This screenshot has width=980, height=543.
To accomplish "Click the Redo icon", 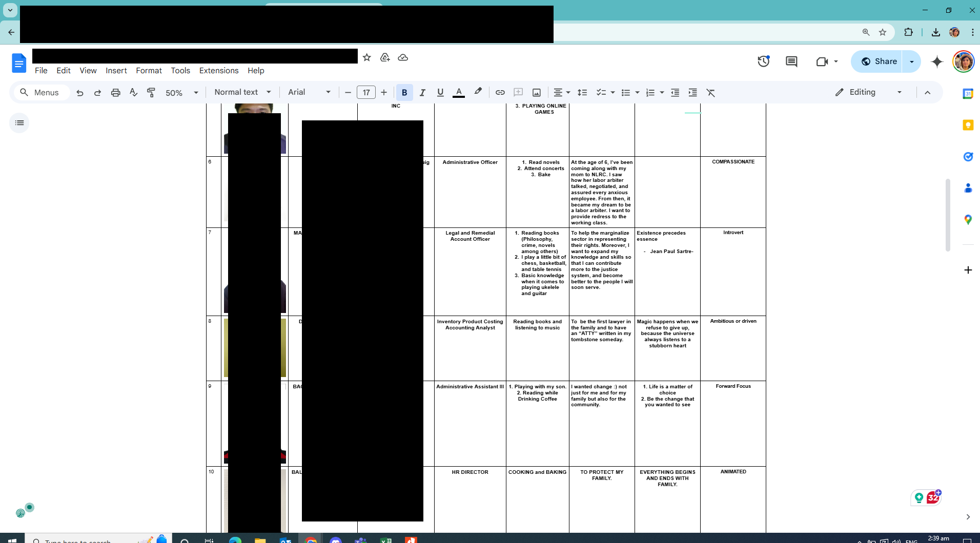I will click(x=97, y=93).
